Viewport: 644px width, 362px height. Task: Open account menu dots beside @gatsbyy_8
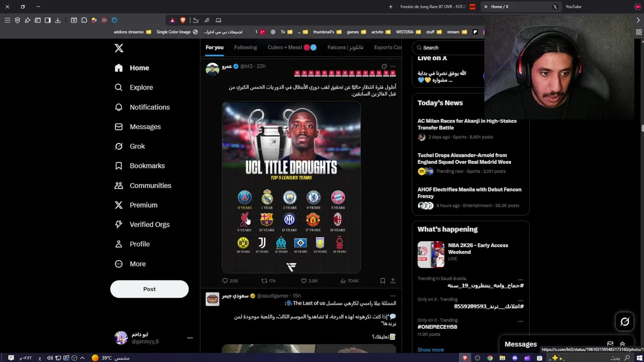(190, 338)
